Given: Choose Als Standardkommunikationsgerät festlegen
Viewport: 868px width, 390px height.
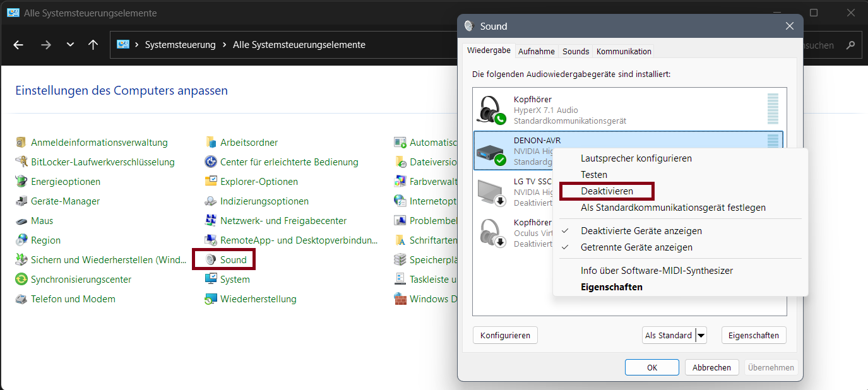Looking at the screenshot, I should 680,208.
